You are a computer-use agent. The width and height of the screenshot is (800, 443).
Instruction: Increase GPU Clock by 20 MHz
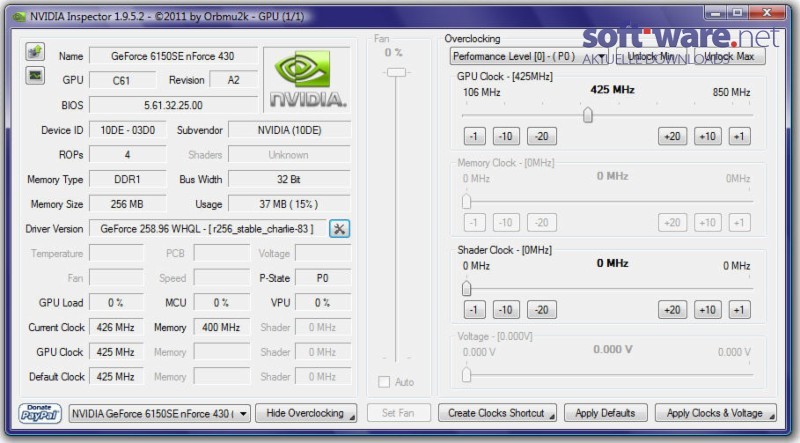[x=672, y=136]
